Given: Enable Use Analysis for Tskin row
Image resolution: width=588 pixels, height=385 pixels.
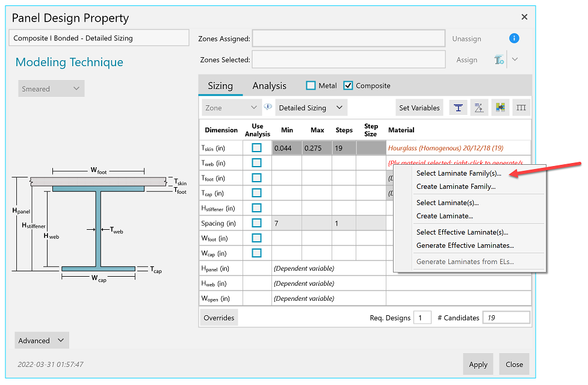Looking at the screenshot, I should pyautogui.click(x=256, y=148).
